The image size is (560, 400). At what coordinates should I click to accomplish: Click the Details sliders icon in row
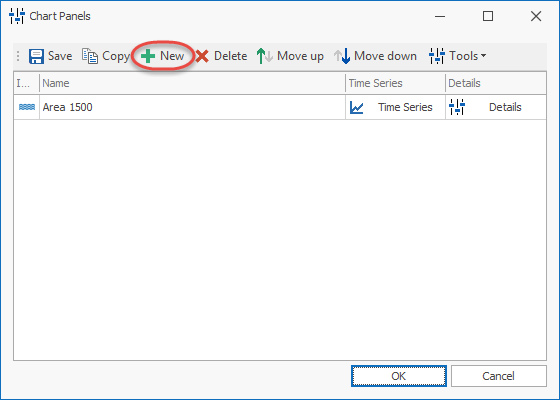457,107
